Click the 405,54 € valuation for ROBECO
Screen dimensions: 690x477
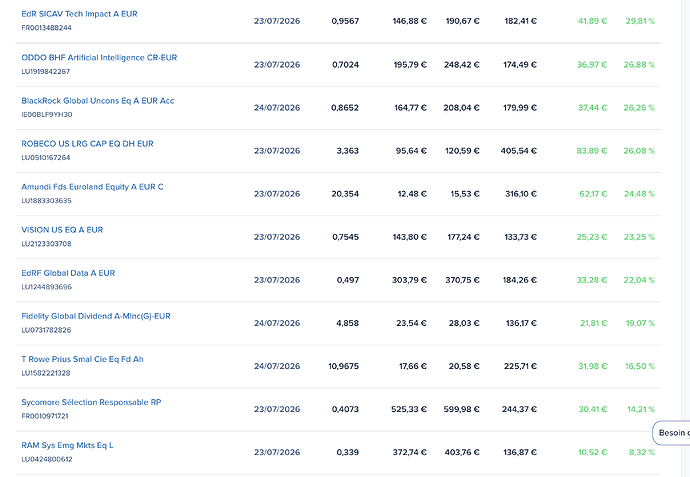coord(518,151)
